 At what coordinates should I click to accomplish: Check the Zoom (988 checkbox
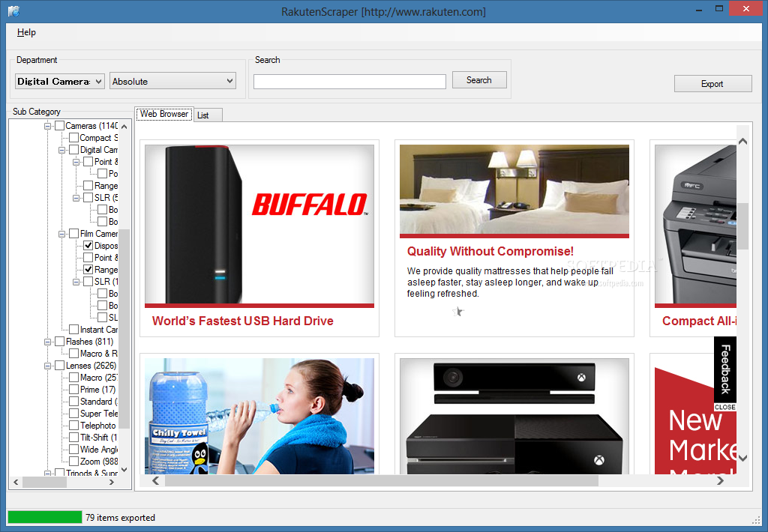coord(74,462)
